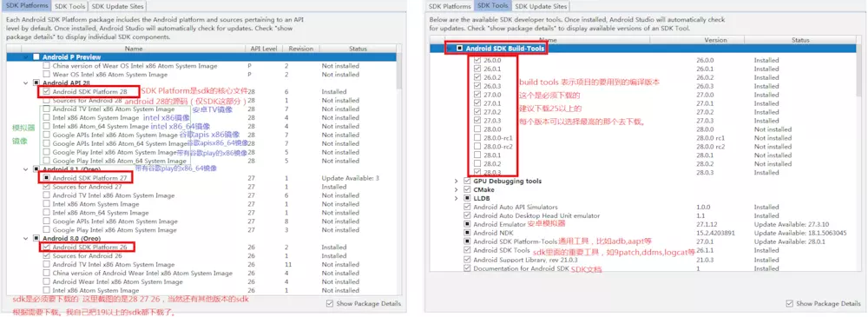Image resolution: width=868 pixels, height=317 pixels.
Task: Sort by API Level column header
Action: tap(264, 49)
